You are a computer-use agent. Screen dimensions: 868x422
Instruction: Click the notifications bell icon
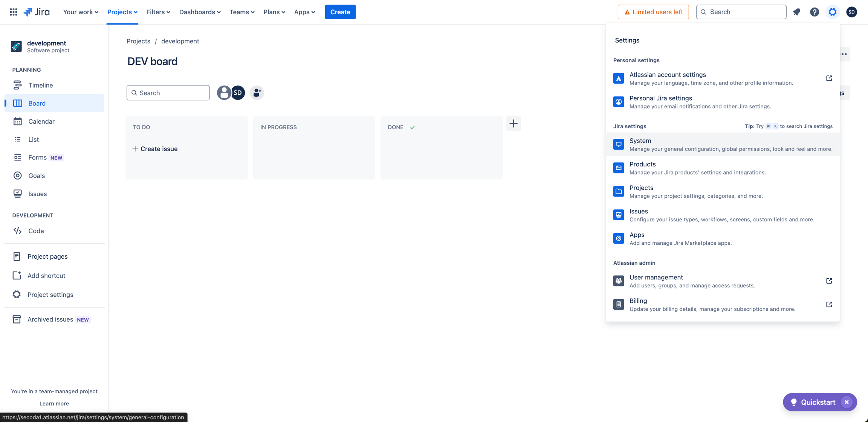click(796, 12)
